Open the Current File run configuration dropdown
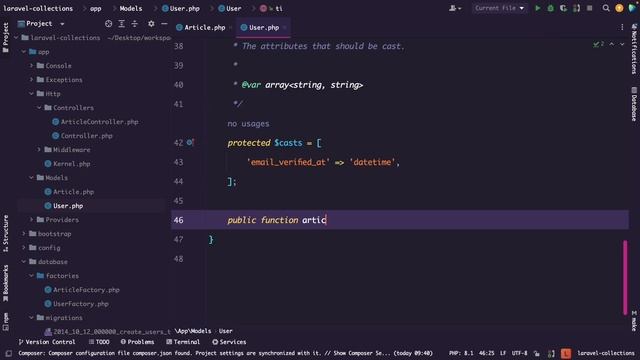This screenshot has height=360, width=640. (x=499, y=8)
